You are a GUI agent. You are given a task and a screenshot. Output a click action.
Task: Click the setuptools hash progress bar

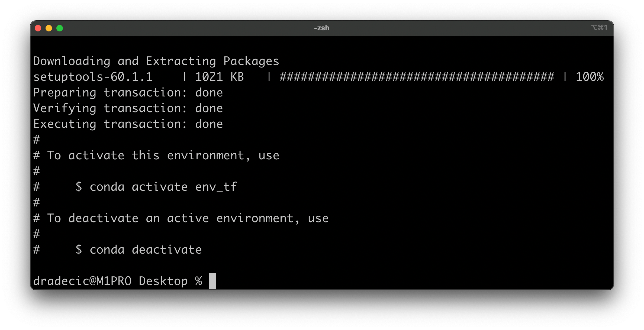417,77
